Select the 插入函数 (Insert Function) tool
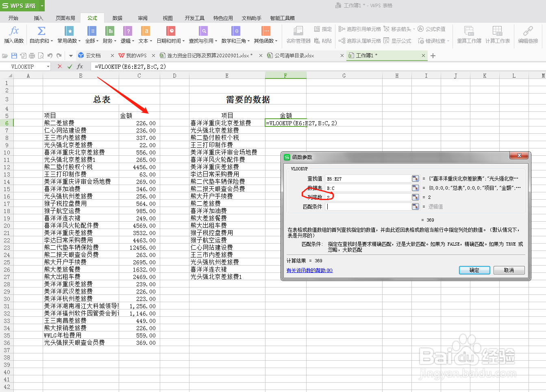 (13, 35)
